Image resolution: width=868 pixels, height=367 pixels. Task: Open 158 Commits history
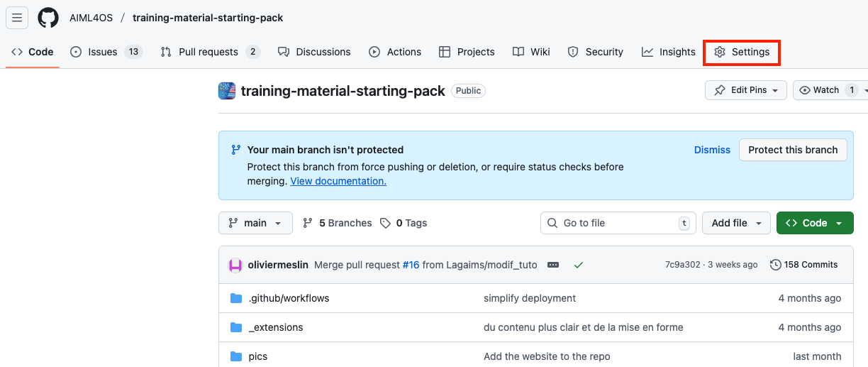(x=803, y=265)
